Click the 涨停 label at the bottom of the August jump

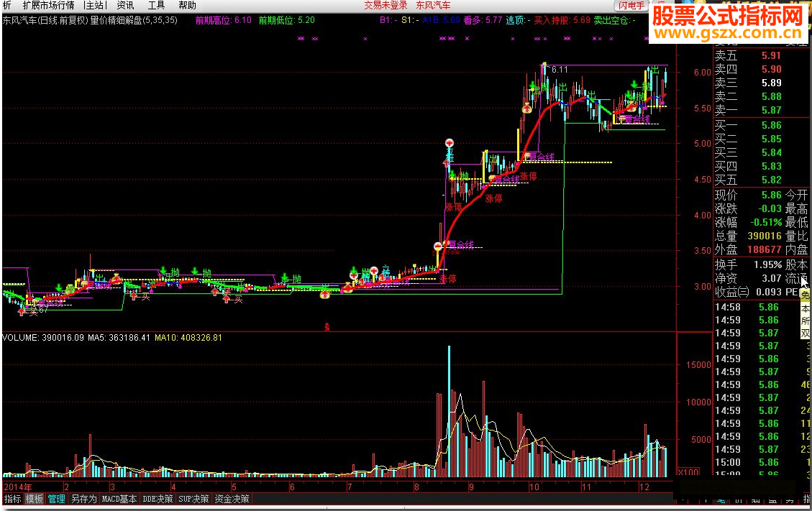coord(449,279)
